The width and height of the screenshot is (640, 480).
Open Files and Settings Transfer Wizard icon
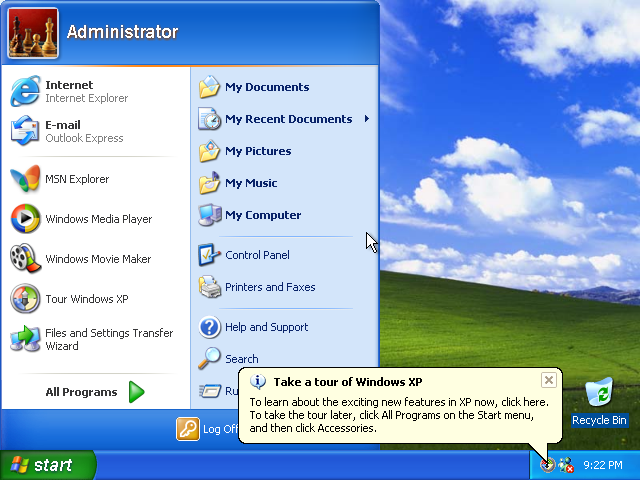tap(25, 339)
